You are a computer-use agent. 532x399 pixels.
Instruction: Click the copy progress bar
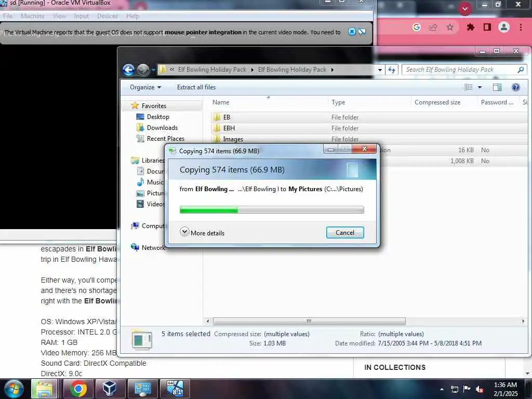(272, 209)
